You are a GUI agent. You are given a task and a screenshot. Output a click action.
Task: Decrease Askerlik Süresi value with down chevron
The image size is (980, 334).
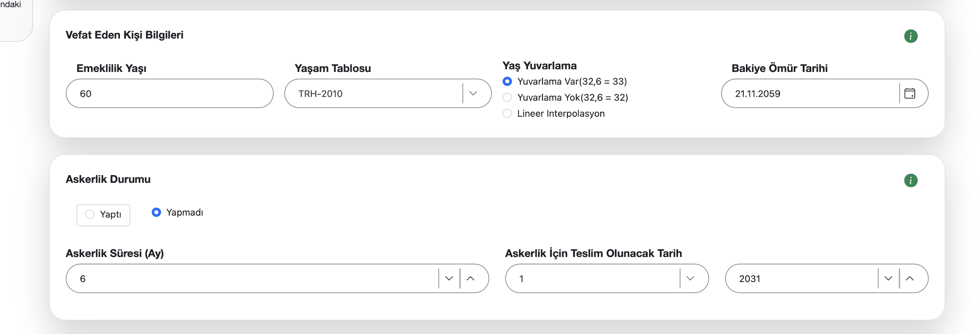point(449,278)
